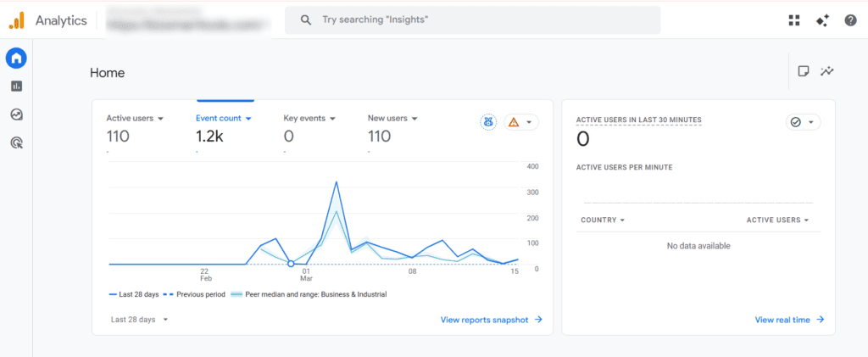
Task: Click the View reports snapshot link
Action: coord(491,320)
